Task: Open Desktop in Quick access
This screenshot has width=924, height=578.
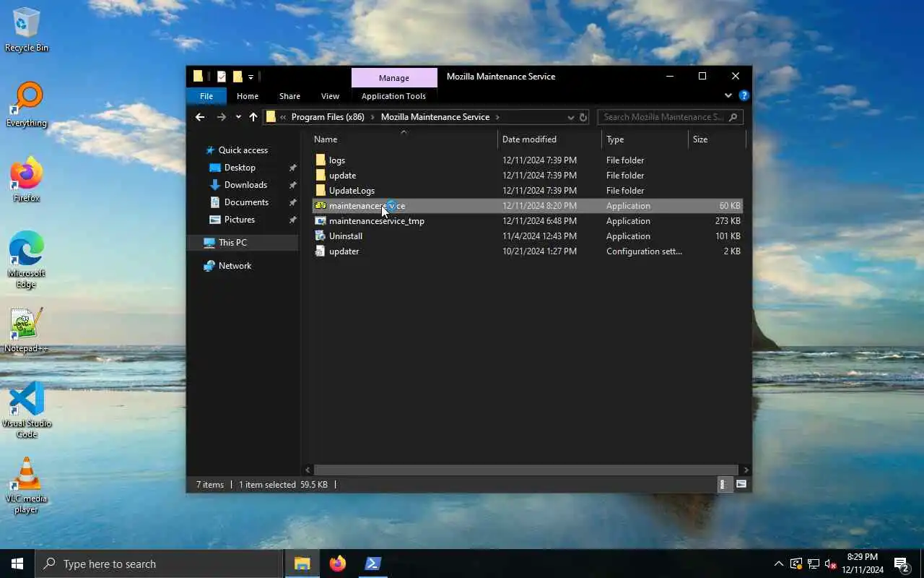Action: [240, 168]
